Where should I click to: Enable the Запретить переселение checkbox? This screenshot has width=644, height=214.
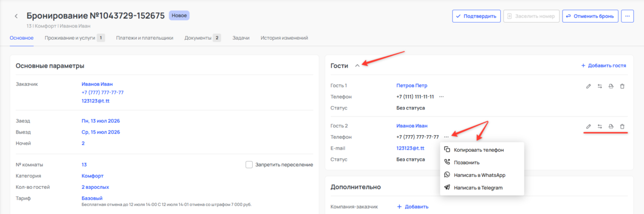click(249, 165)
